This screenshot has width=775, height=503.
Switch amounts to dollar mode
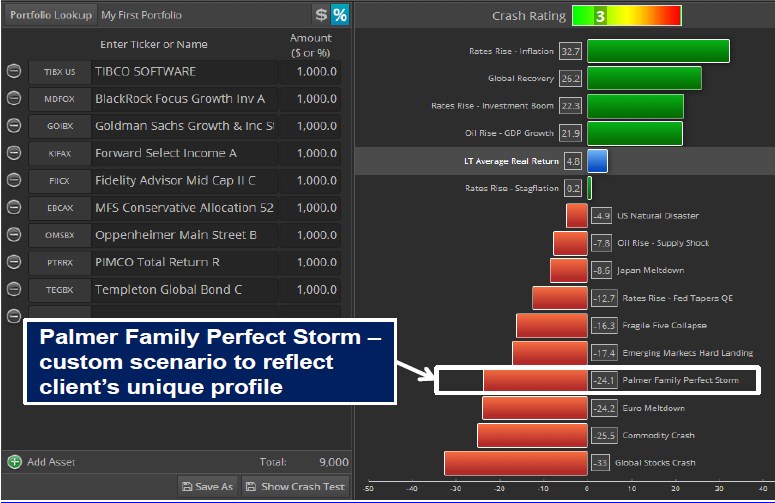coord(321,15)
